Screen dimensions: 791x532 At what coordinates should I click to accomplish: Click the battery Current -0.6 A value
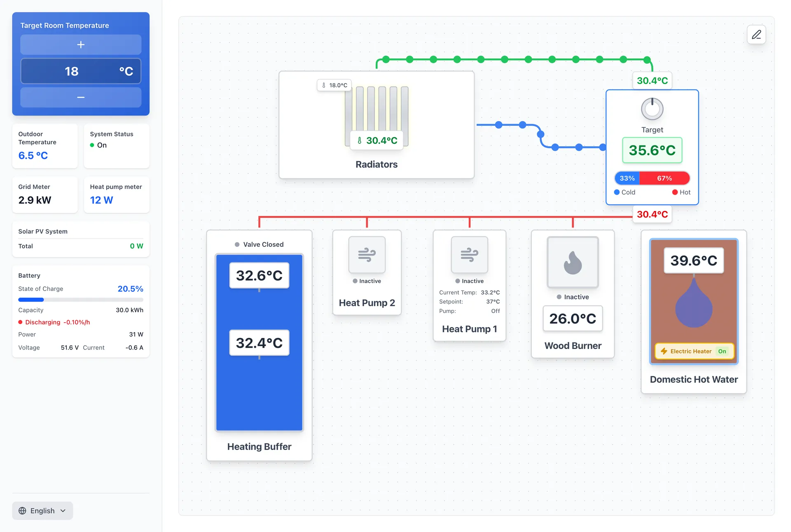(134, 347)
